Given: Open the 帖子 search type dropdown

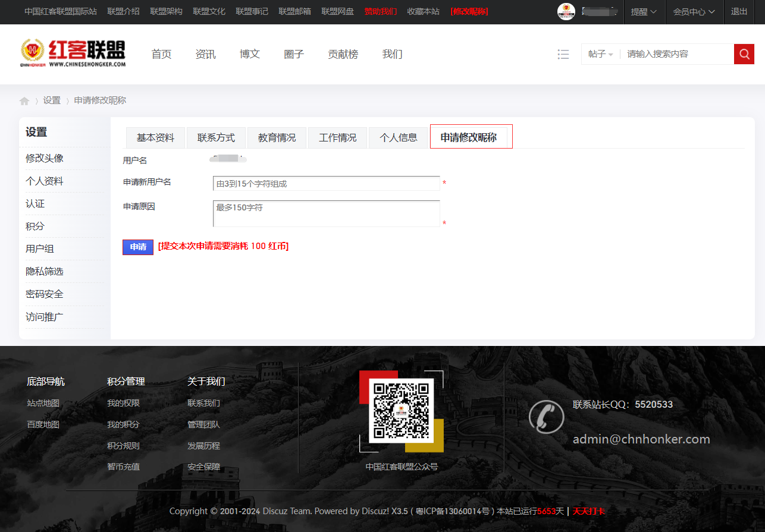Looking at the screenshot, I should (601, 54).
